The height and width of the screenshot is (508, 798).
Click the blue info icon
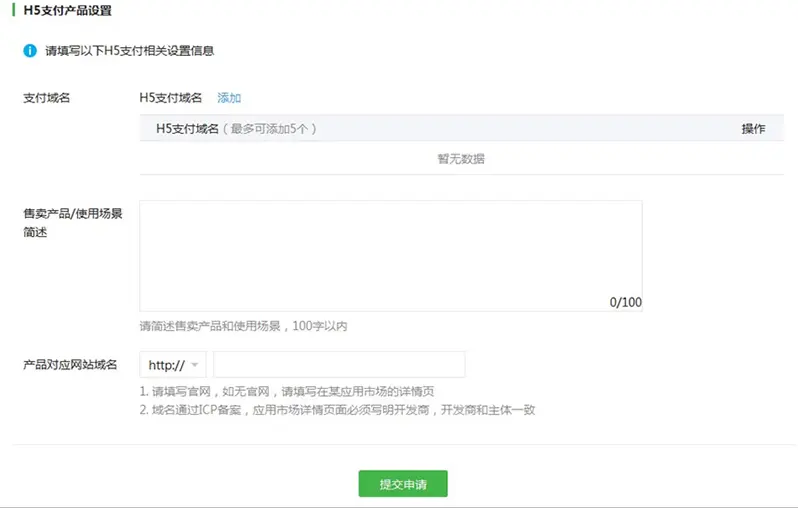click(30, 50)
